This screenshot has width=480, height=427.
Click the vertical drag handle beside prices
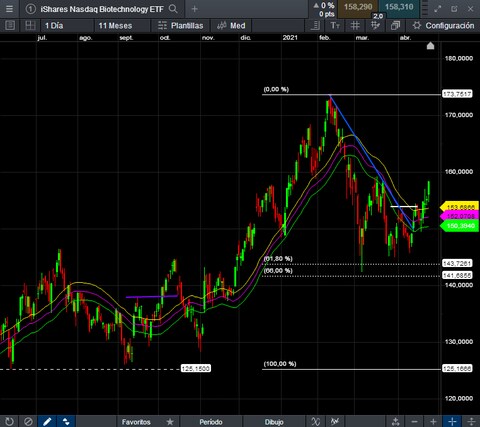click(x=425, y=9)
